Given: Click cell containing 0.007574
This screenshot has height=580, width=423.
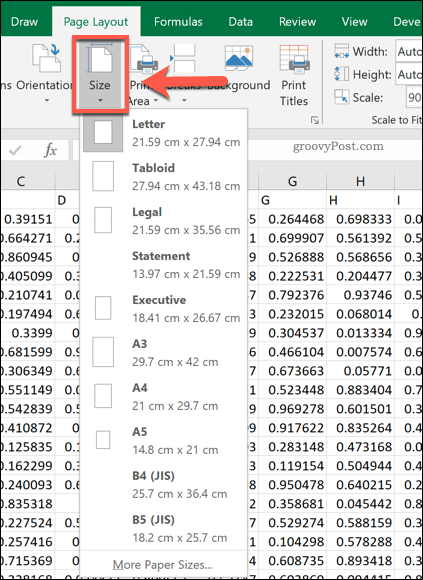Looking at the screenshot, I should [361, 352].
